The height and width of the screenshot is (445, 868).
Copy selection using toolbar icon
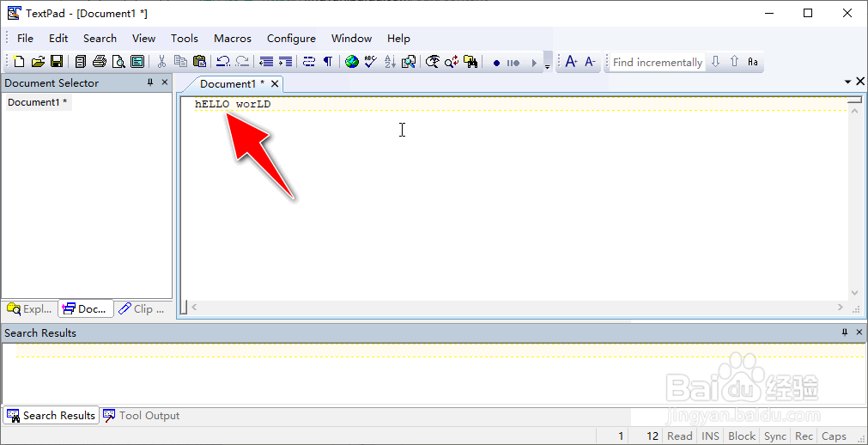[x=180, y=62]
